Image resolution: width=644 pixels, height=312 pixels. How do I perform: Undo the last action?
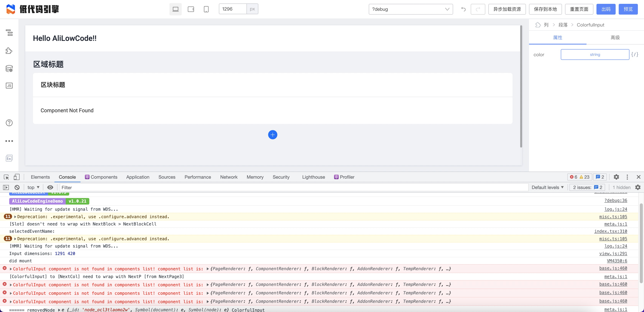pos(463,9)
